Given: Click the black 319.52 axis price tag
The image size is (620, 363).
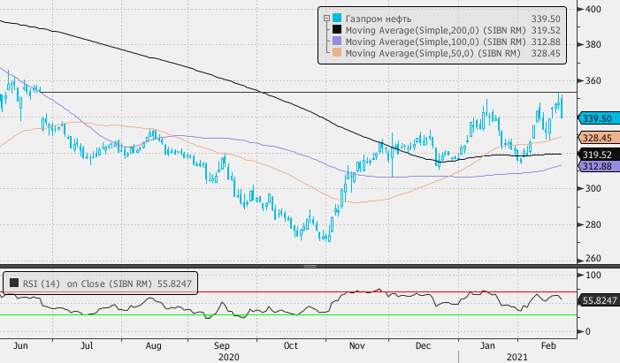Looking at the screenshot, I should [599, 155].
